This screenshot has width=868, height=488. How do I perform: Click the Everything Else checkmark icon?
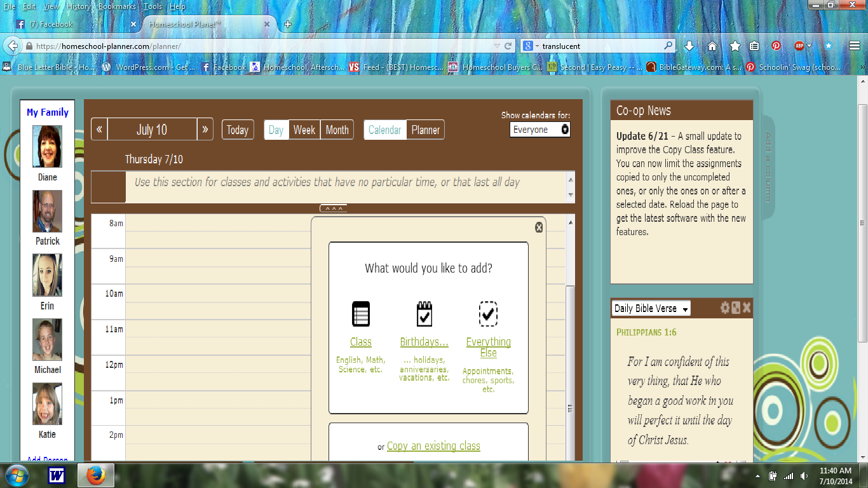pos(488,314)
